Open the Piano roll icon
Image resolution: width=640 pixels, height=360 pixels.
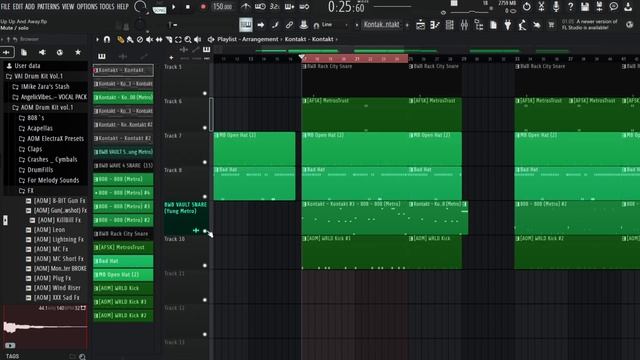435,25
